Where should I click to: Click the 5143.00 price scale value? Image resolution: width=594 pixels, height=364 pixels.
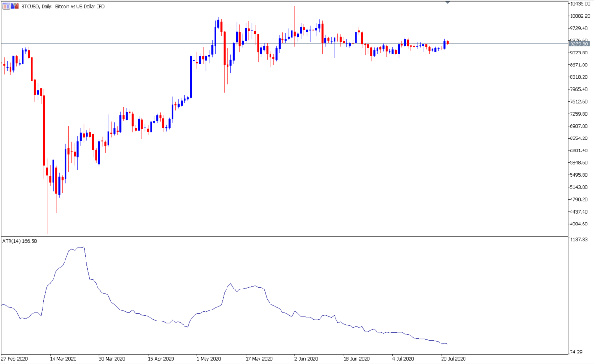[579, 187]
